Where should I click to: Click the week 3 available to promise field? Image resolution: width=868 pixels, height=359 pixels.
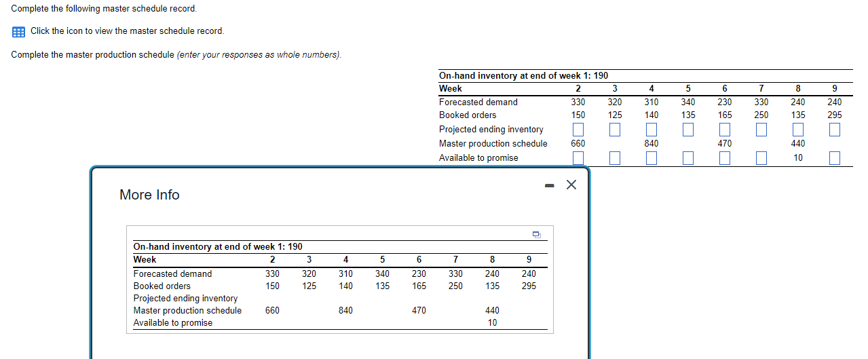coord(615,158)
